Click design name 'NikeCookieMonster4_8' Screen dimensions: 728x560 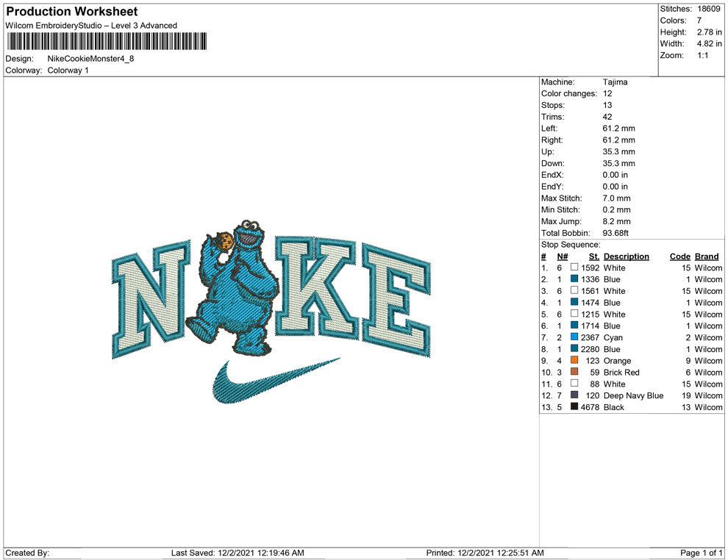(90, 59)
